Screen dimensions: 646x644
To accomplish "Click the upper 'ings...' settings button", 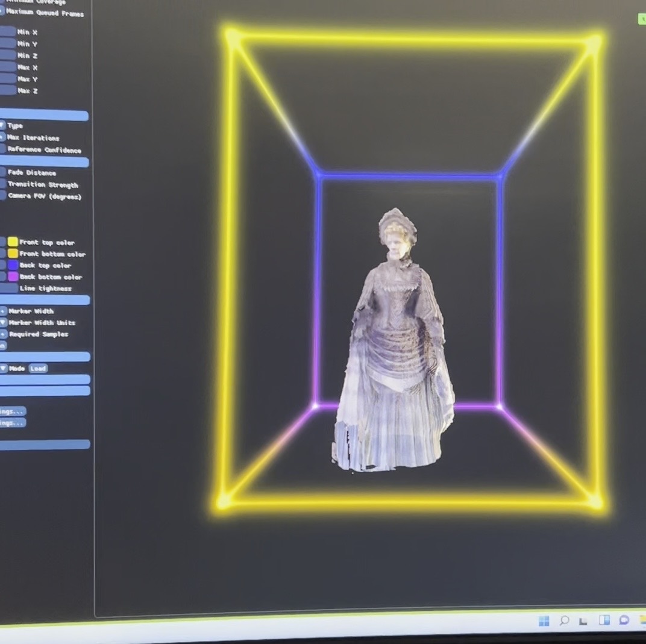I will coord(13,411).
